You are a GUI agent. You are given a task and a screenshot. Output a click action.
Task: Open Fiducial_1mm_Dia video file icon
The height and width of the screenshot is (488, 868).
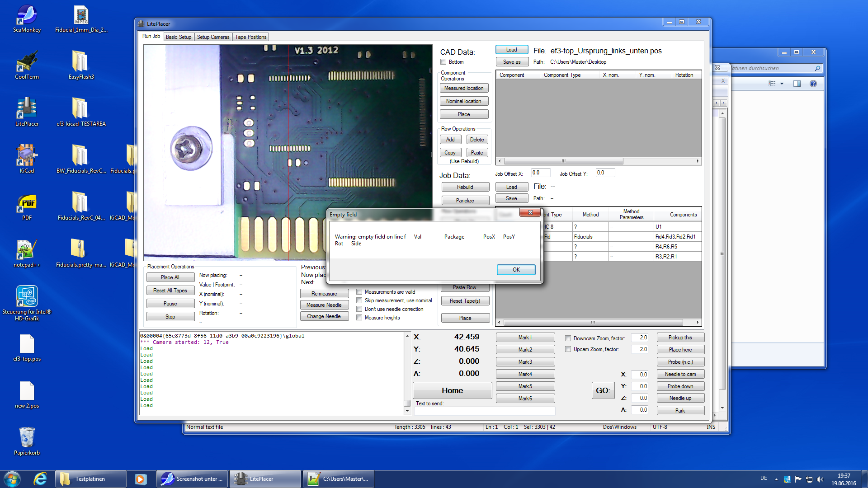tap(81, 19)
